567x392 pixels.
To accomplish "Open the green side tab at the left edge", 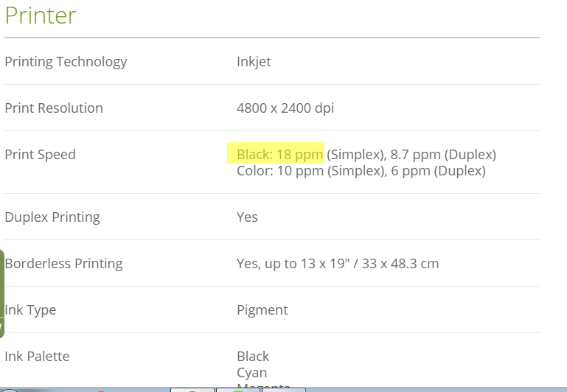I will tap(1, 294).
